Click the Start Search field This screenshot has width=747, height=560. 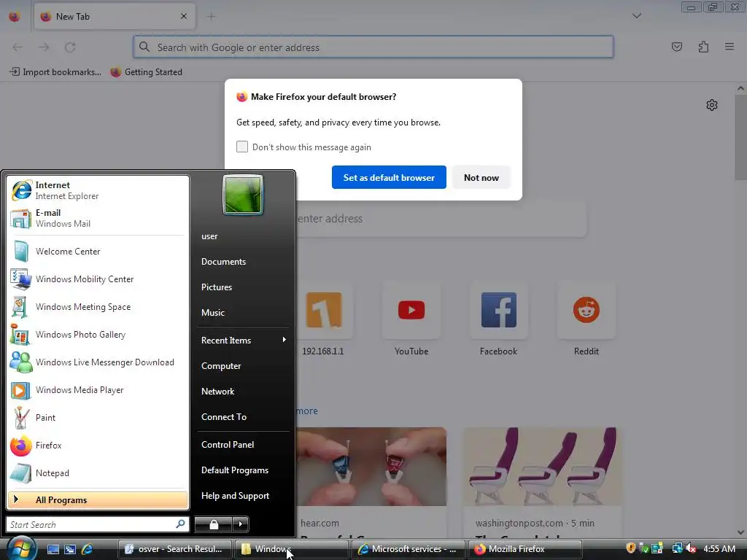pos(98,524)
